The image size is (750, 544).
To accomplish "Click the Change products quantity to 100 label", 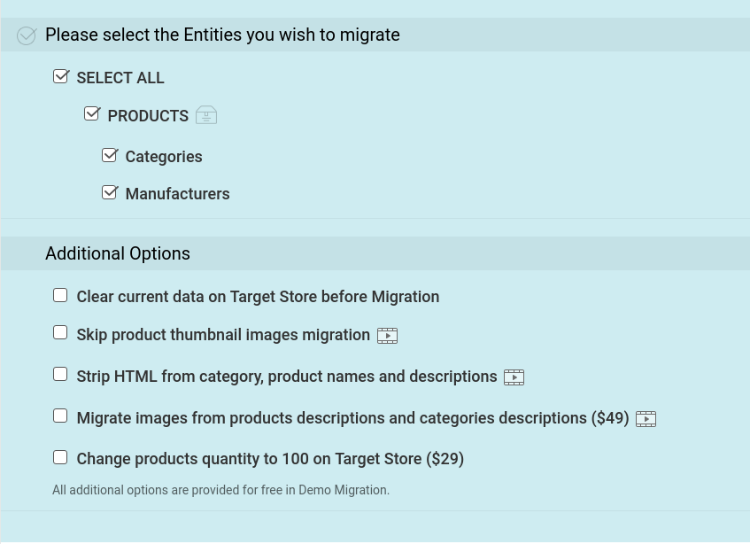I will click(x=270, y=459).
